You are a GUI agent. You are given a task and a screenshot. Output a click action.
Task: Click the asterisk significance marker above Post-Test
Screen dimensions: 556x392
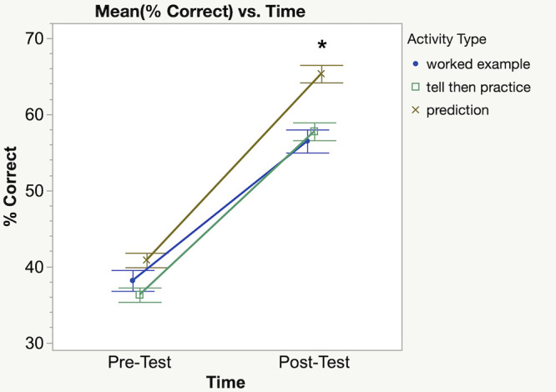(321, 47)
